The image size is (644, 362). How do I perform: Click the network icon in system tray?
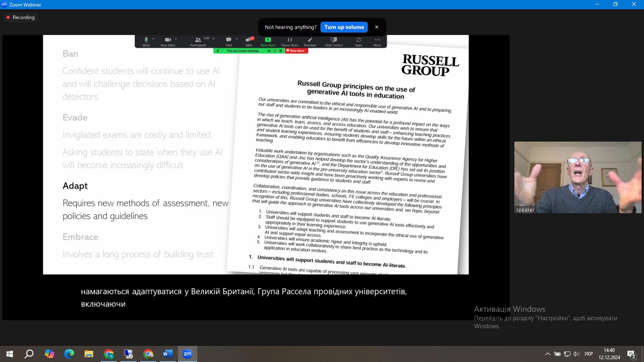coord(567,354)
